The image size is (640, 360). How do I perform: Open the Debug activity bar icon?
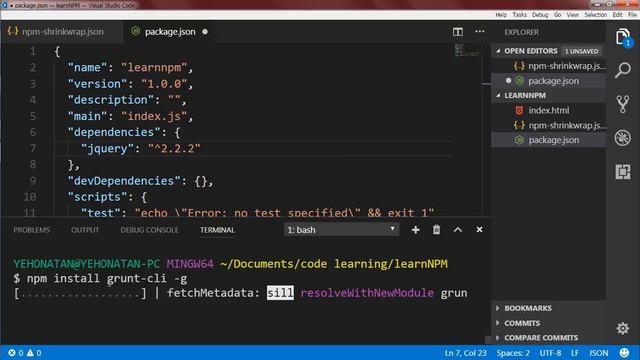click(x=623, y=138)
